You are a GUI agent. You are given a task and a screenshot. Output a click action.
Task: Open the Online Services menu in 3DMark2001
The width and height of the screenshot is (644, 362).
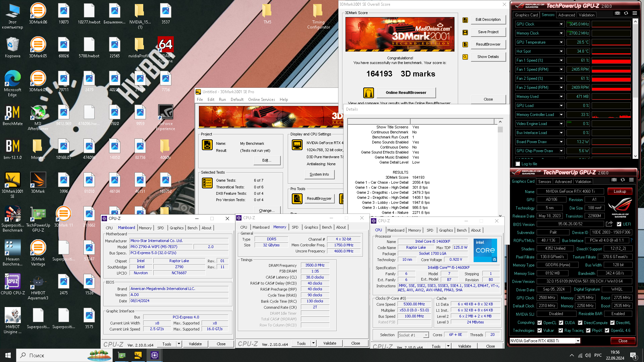[261, 100]
